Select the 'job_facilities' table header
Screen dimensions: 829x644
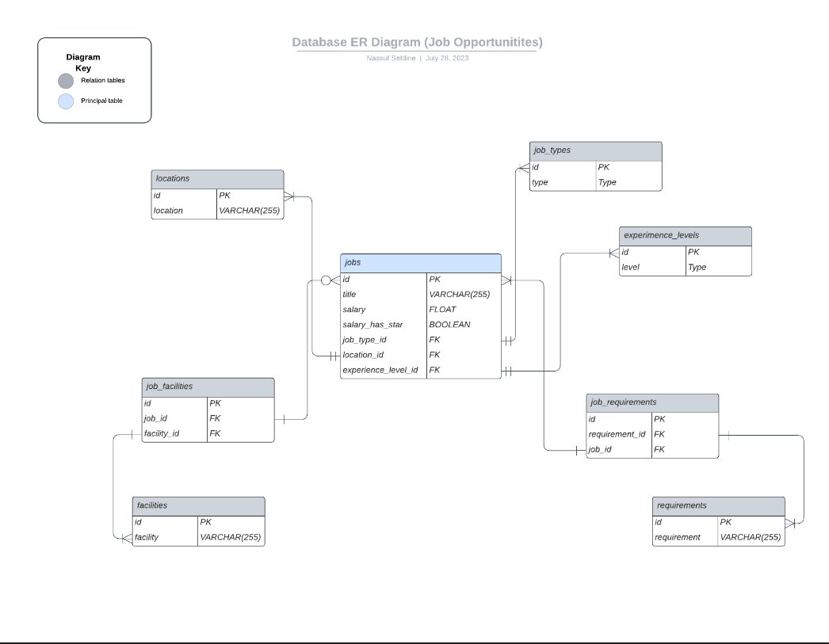click(208, 387)
